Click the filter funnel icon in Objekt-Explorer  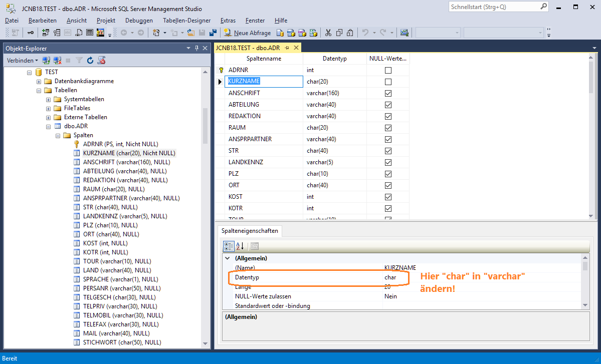[79, 60]
